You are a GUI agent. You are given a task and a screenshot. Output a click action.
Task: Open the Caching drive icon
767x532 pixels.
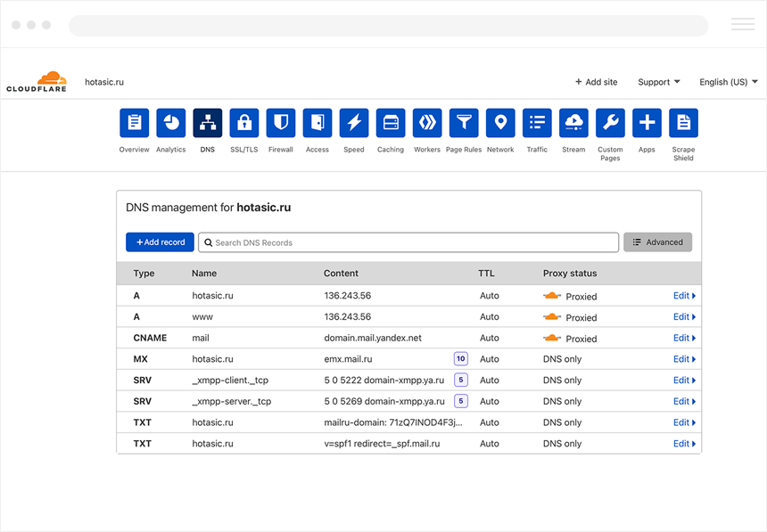click(391, 123)
